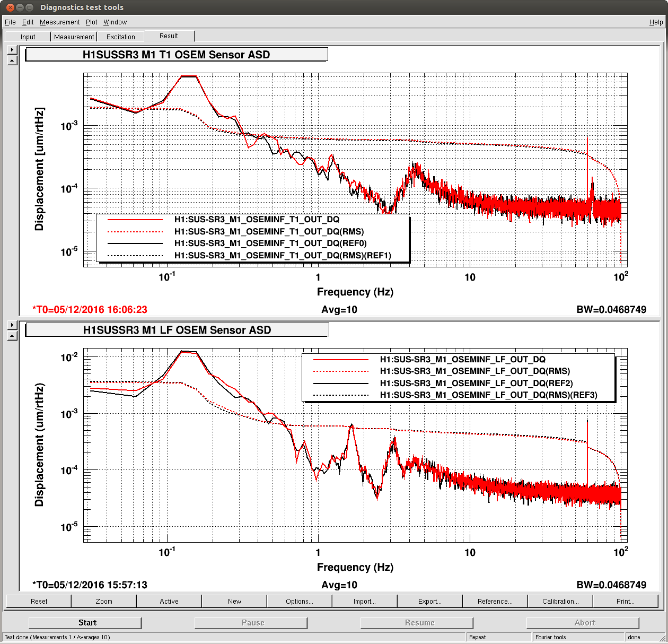
Task: Click the Repeat status field
Action: (x=499, y=637)
